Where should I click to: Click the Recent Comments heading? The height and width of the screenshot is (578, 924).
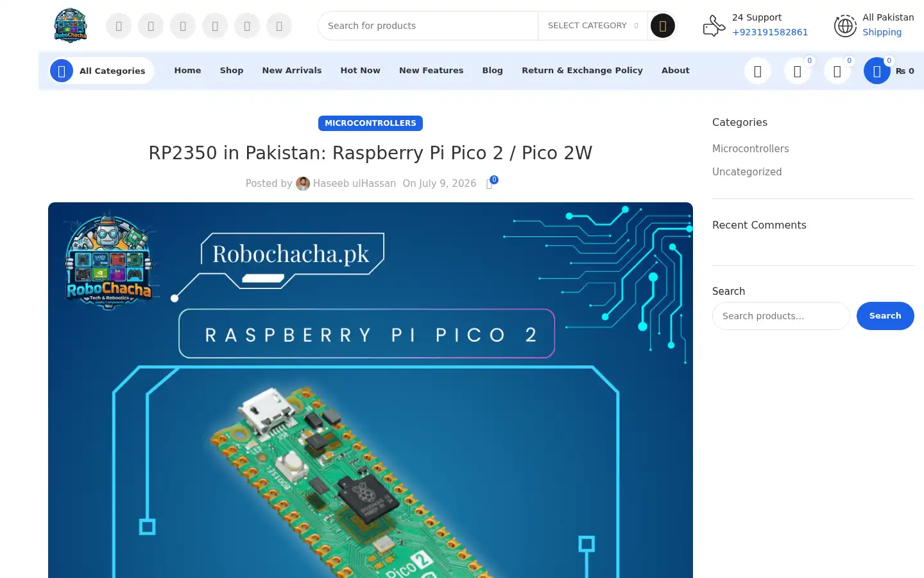(759, 225)
